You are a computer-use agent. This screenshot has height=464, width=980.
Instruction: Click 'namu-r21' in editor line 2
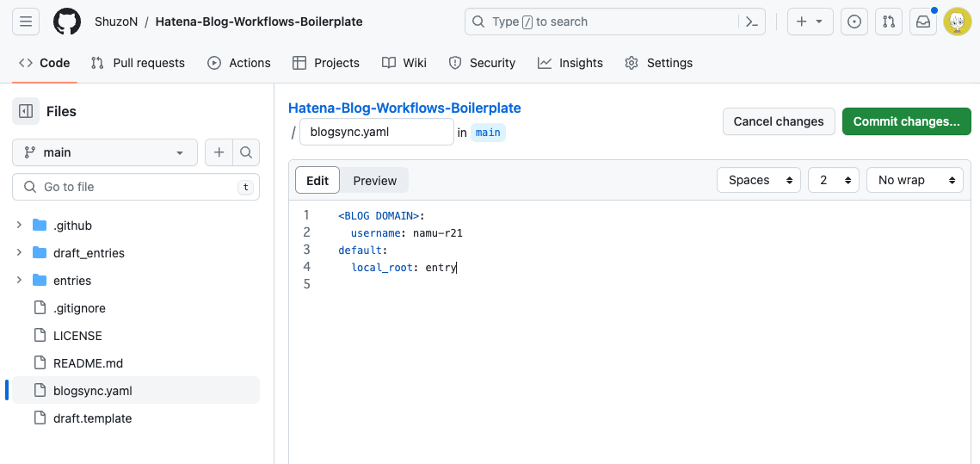point(437,233)
